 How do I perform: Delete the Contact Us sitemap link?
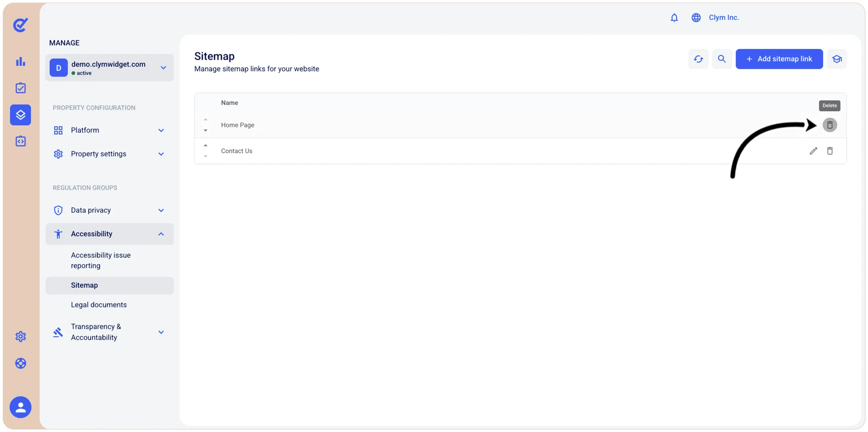tap(830, 151)
